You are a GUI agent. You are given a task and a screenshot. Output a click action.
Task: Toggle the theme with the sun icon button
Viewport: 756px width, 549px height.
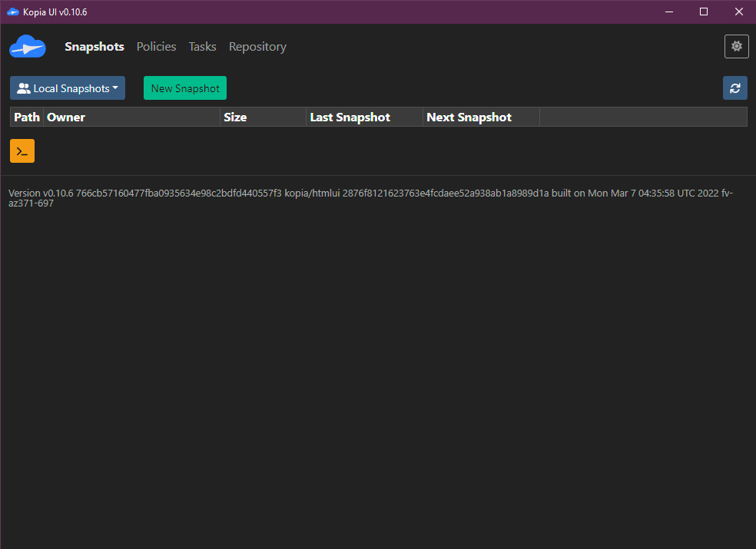[x=736, y=47]
